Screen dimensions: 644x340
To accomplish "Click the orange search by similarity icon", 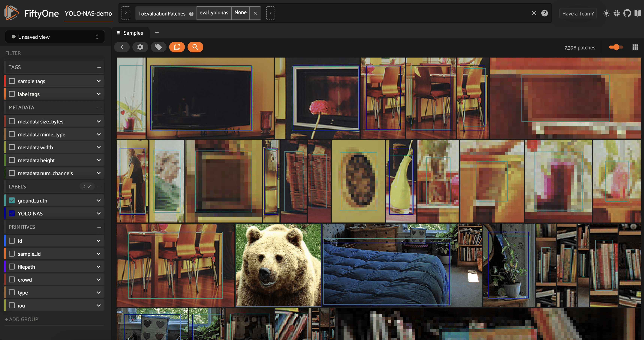I will point(195,47).
